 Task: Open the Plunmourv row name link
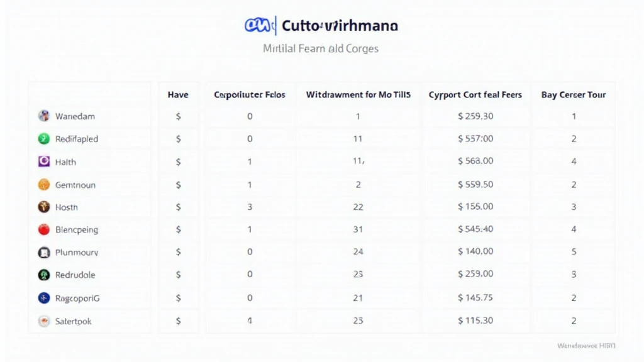[x=77, y=253]
